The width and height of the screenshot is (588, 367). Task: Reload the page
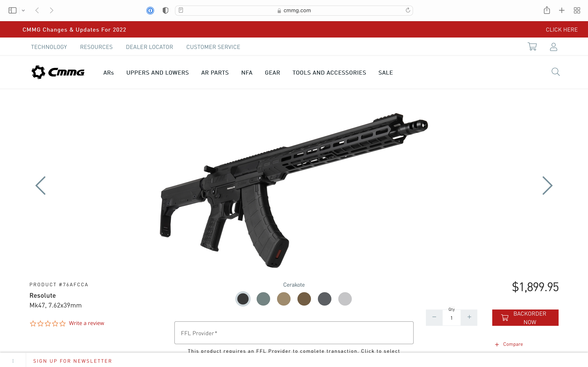pos(408,10)
